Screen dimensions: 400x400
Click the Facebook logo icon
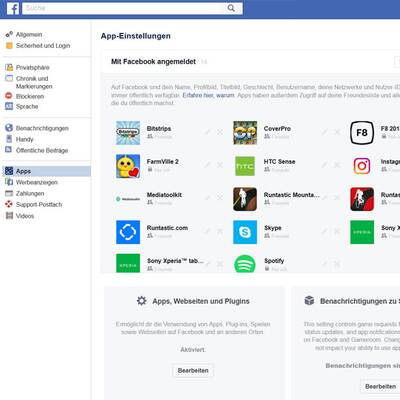(13, 8)
